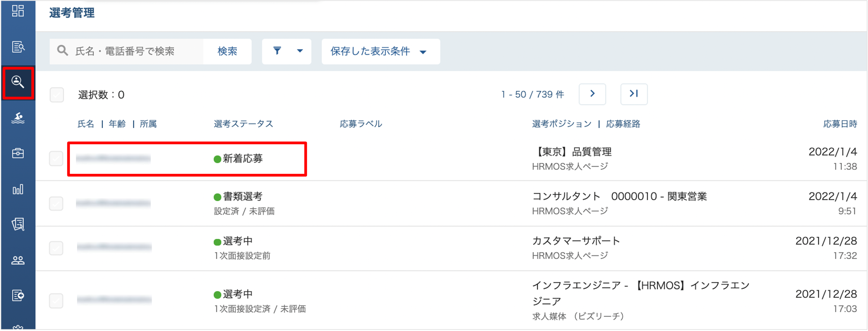This screenshot has width=868, height=331.
Task: Open the dashboard grid icon in sidebar
Action: pyautogui.click(x=18, y=11)
